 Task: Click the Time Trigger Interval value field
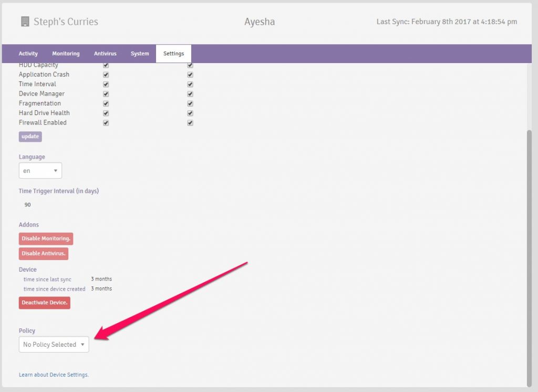tap(28, 205)
